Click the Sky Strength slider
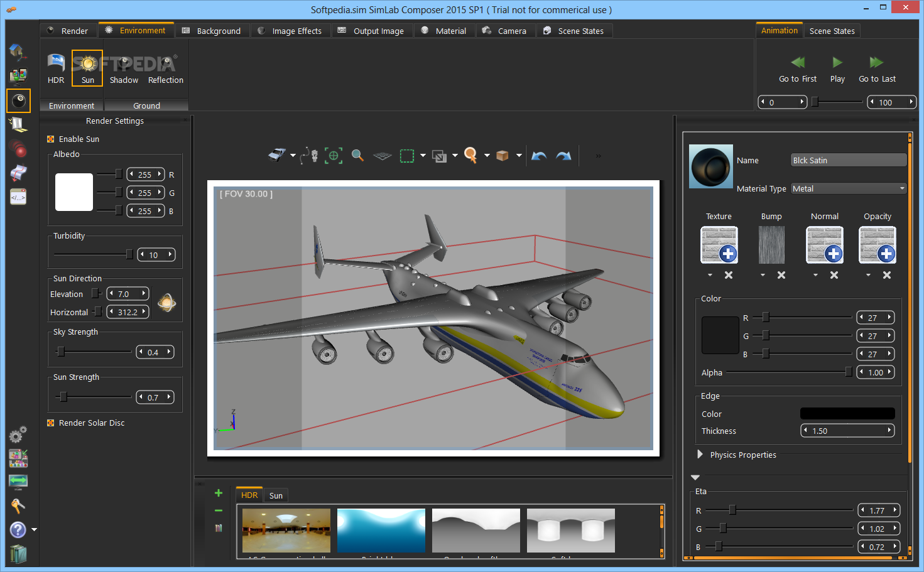 click(x=93, y=352)
